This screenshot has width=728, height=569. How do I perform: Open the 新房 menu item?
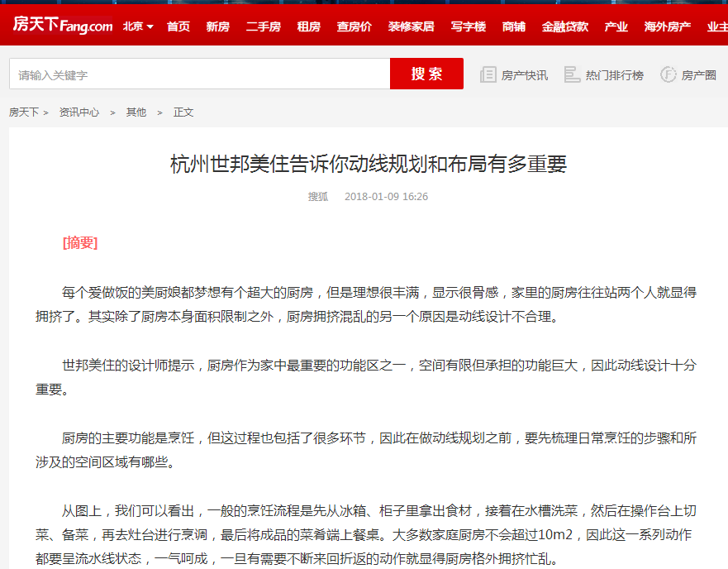pos(218,26)
